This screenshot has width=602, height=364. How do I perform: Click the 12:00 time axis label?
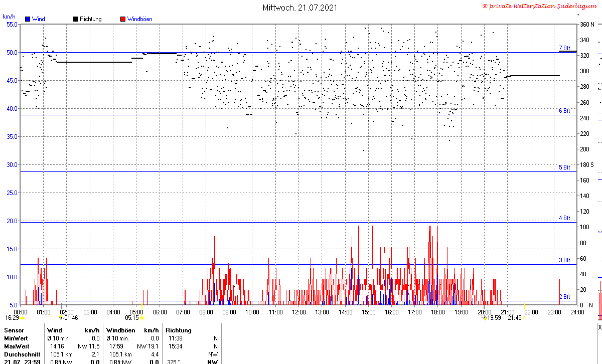tap(299, 312)
